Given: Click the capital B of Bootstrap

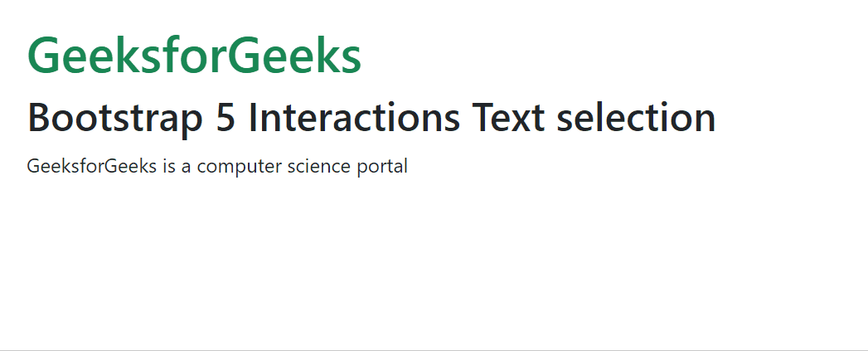Looking at the screenshot, I should [x=38, y=118].
